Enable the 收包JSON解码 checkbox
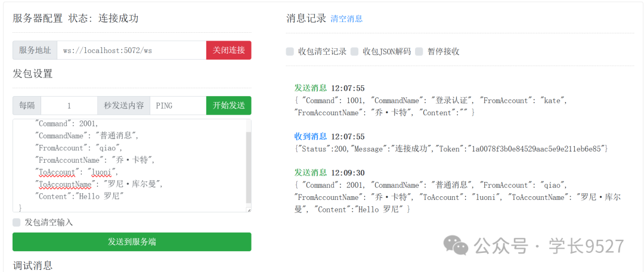This screenshot has width=644, height=272. point(355,51)
